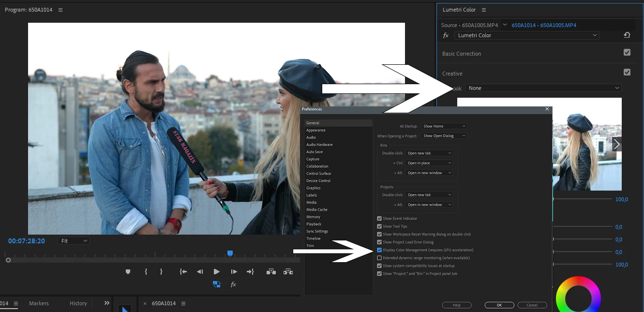Open the Program monitor panel menu icon
644x312 pixels.
coord(60,10)
